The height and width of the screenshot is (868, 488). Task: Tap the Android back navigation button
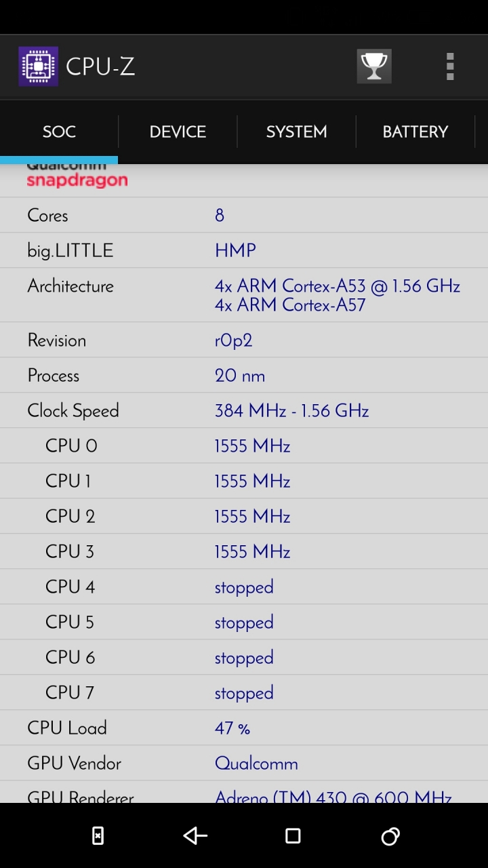click(195, 835)
